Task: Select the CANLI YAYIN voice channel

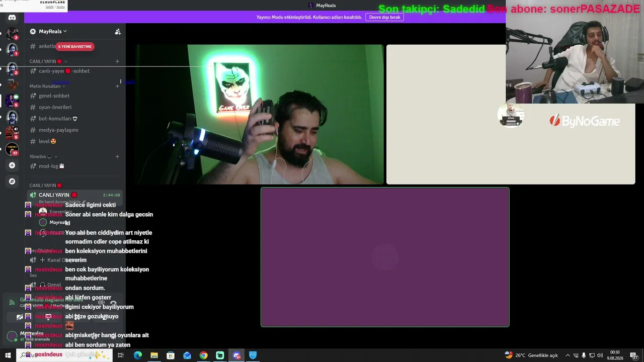Action: coord(75,195)
